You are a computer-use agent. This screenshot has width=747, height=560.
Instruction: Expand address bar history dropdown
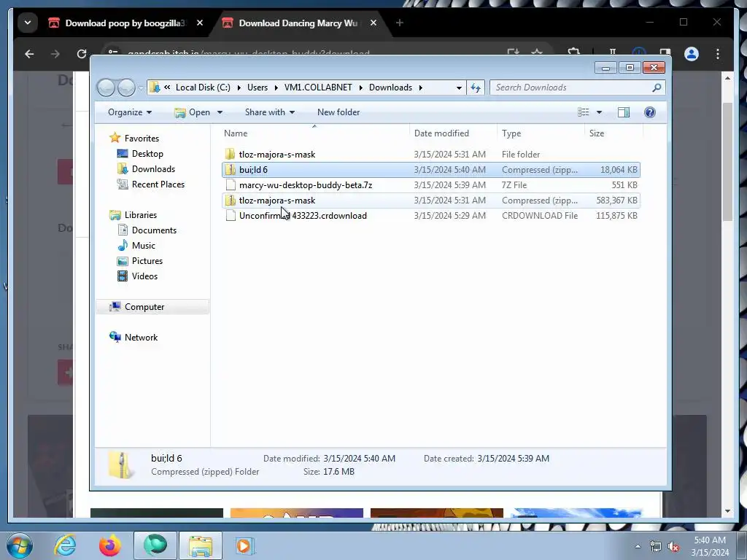click(459, 87)
